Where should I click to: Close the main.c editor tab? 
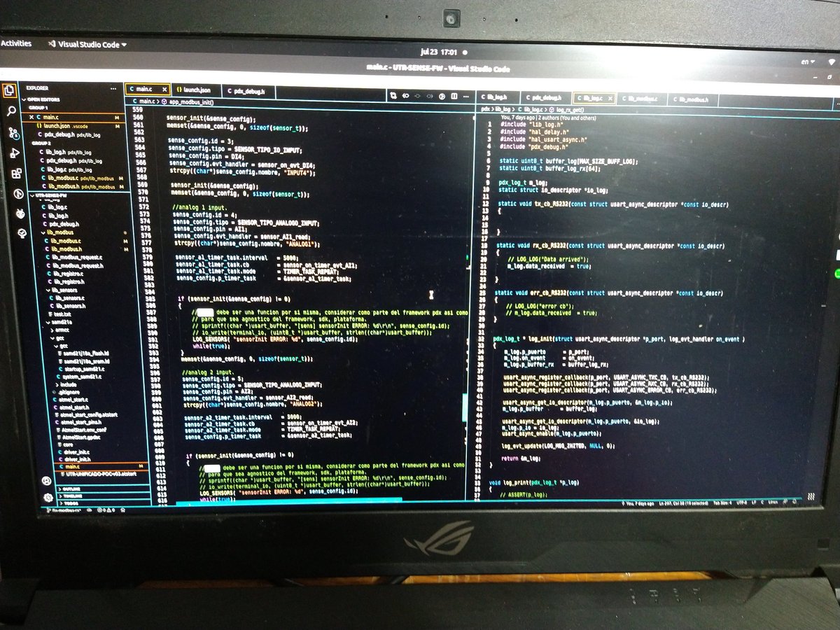click(164, 90)
